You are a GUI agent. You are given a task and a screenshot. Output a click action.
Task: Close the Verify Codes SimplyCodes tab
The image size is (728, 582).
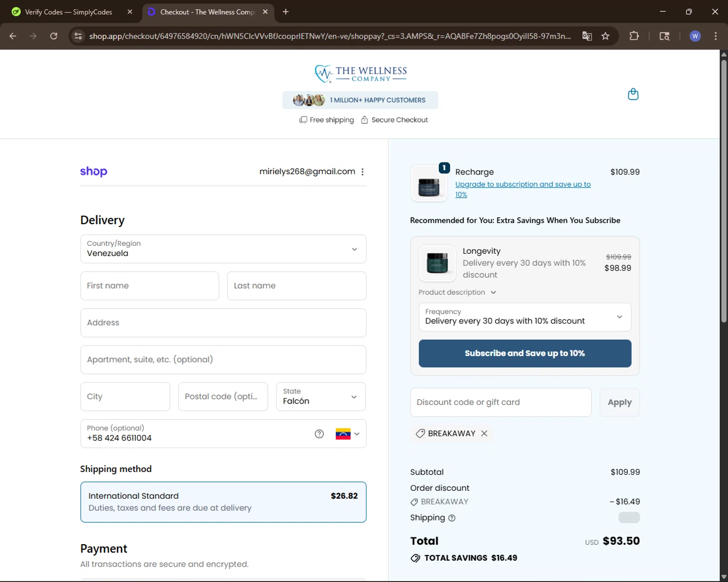pyautogui.click(x=130, y=12)
